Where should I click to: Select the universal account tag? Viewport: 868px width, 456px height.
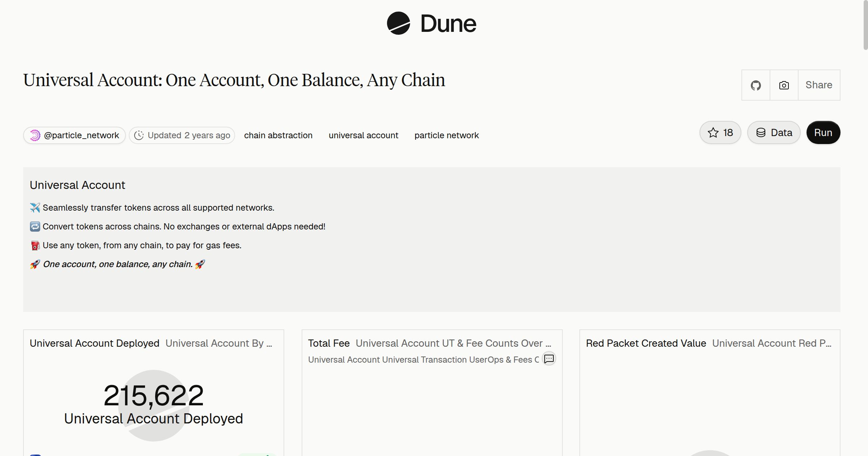pyautogui.click(x=363, y=135)
